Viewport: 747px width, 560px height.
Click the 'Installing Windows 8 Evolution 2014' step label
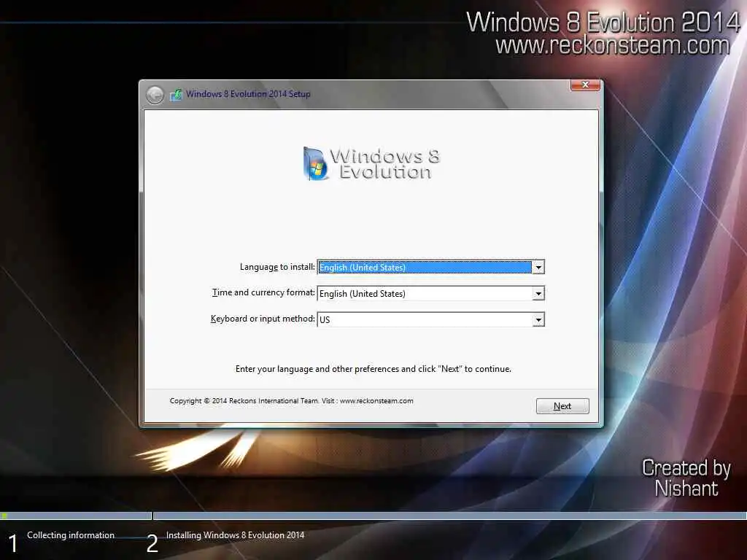click(x=235, y=535)
